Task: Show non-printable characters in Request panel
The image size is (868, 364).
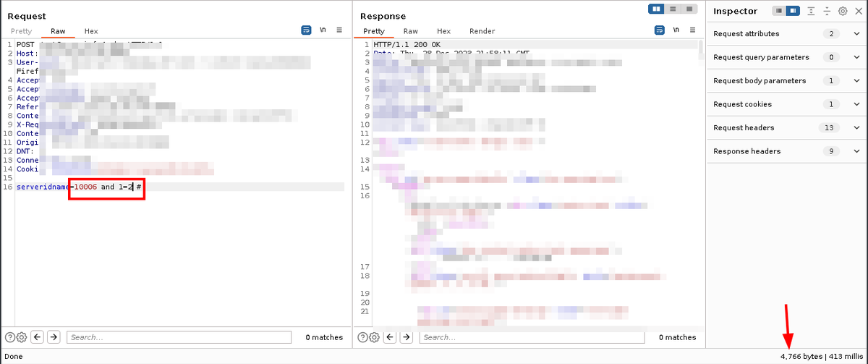Action: [323, 30]
